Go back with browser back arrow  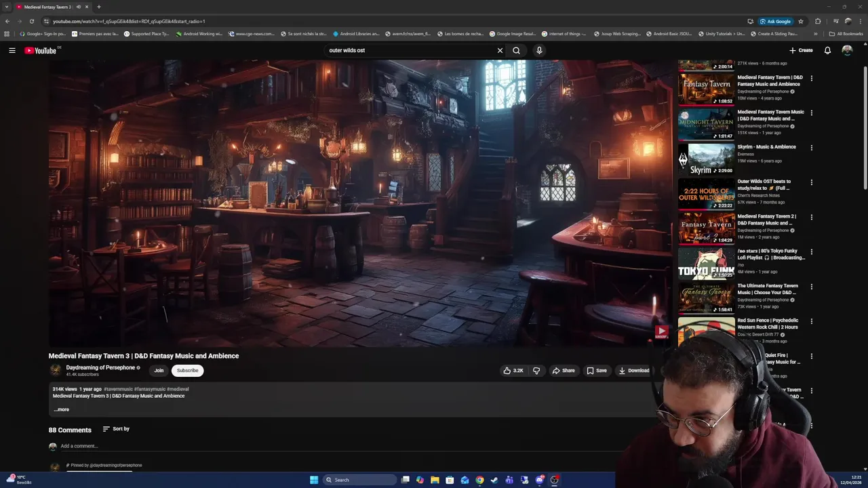point(7,21)
